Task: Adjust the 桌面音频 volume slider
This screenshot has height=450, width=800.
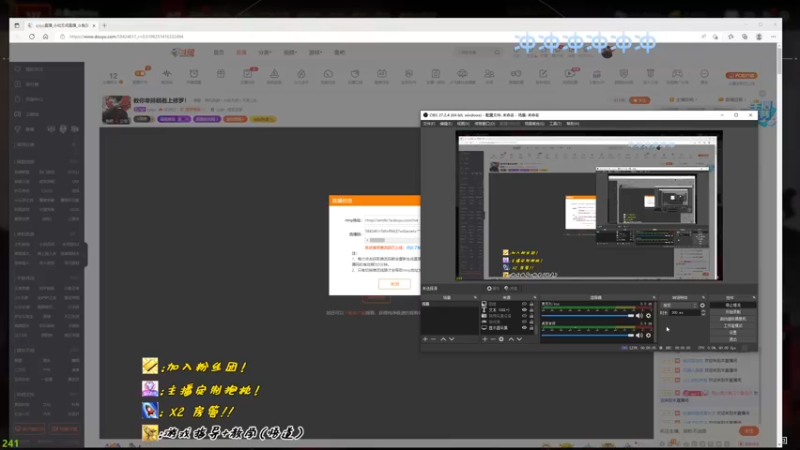Action: 588,335
